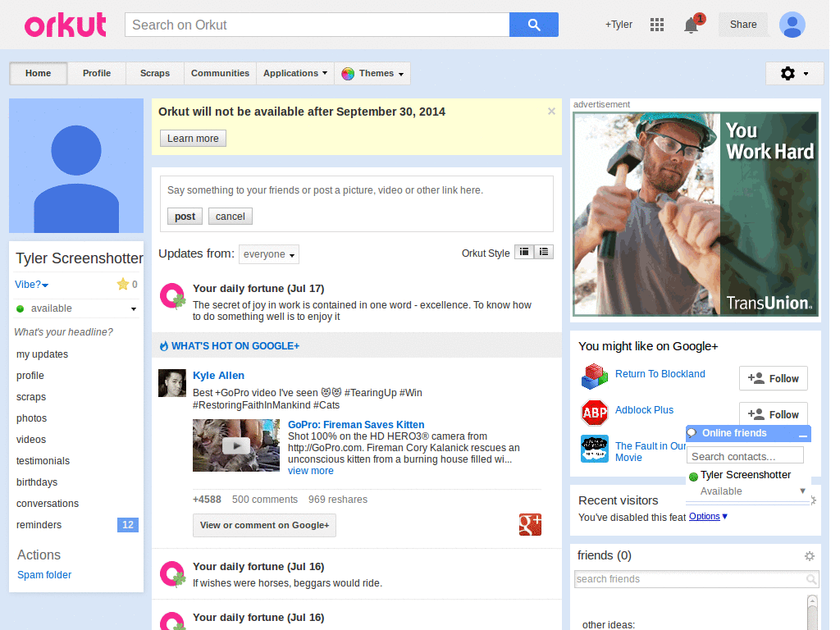Click the cancel button
Viewport: 840px width, 630px height.
231,217
